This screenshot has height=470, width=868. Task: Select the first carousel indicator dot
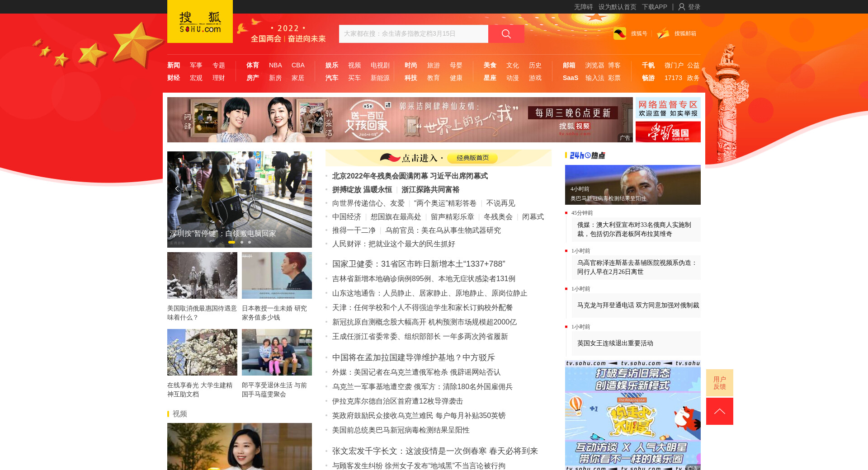(x=231, y=242)
